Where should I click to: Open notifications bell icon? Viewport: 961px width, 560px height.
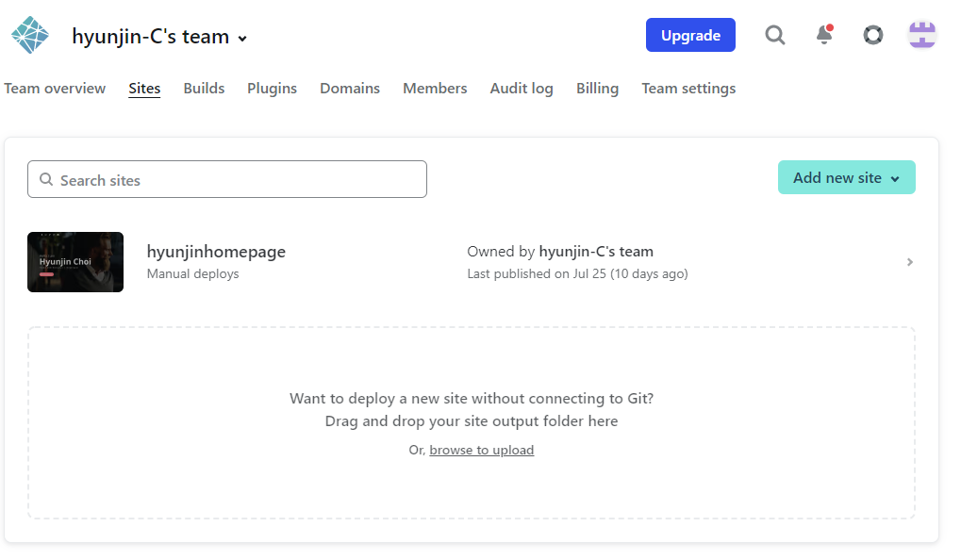click(x=824, y=34)
